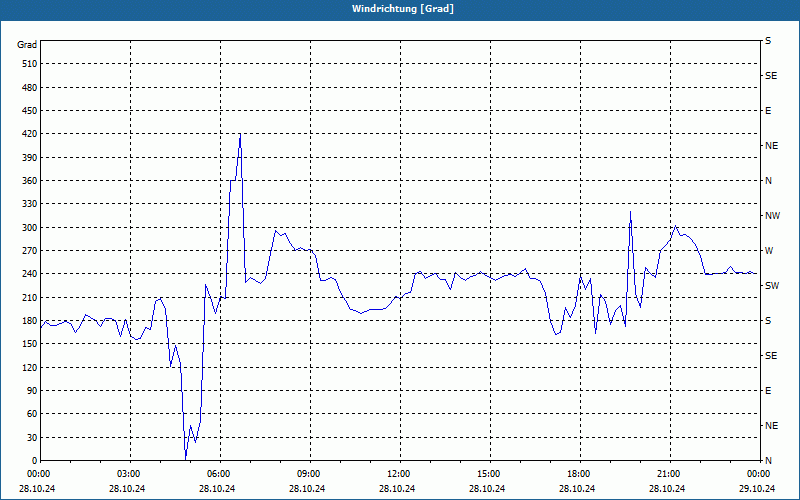Click the y-axis value 120
This screenshot has width=800, height=500.
(30, 367)
